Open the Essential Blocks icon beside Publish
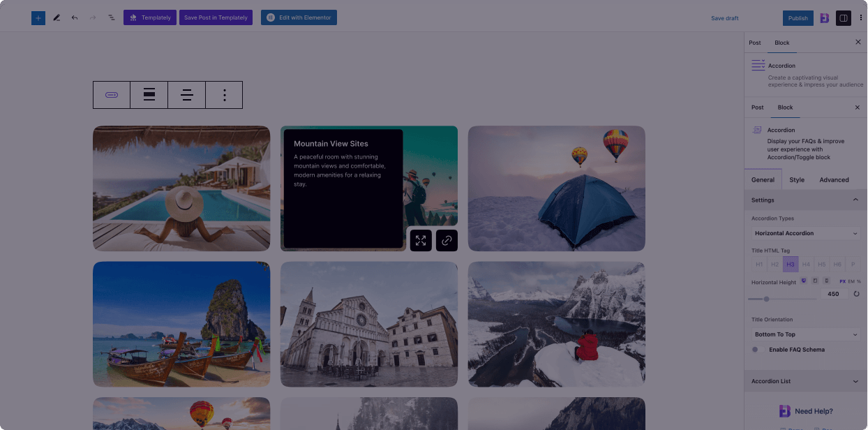868x430 pixels. (x=824, y=18)
